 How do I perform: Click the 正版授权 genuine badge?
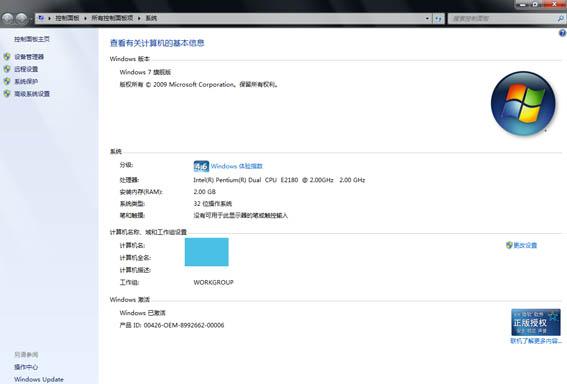[536, 322]
